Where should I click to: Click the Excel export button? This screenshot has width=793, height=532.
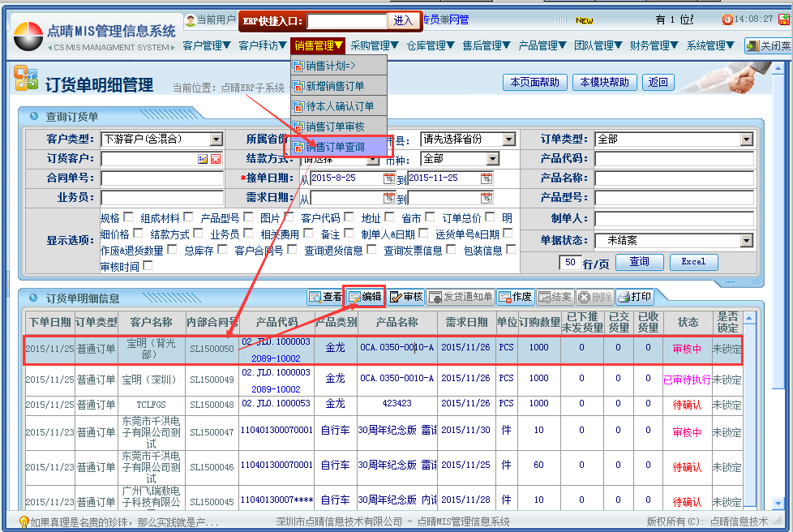click(x=693, y=262)
